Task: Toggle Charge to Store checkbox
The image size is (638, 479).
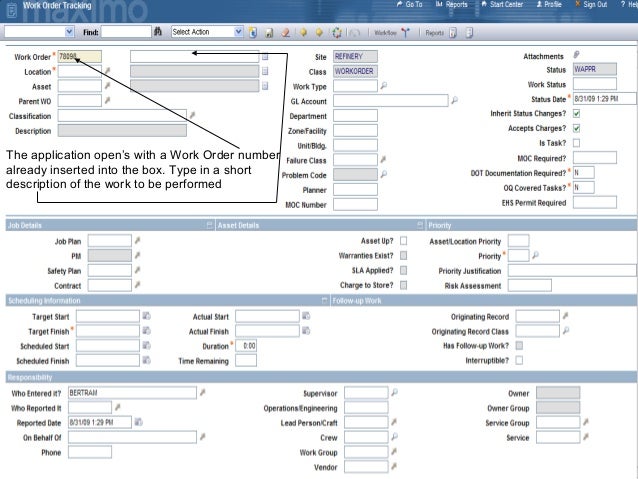Action: [x=404, y=285]
